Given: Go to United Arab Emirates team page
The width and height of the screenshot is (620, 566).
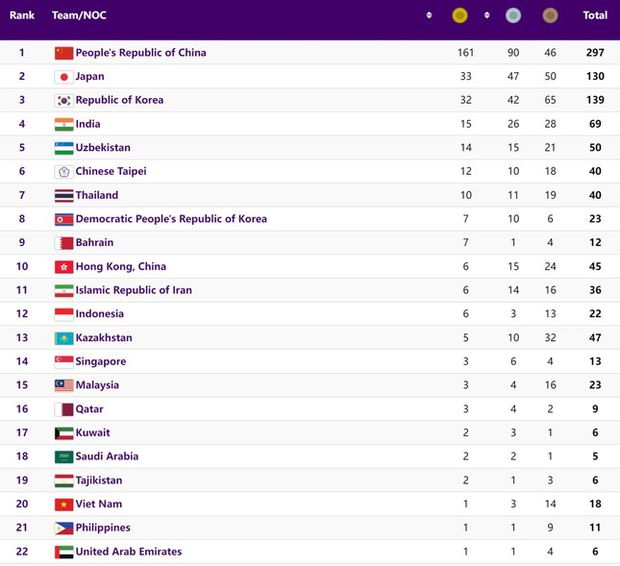Looking at the screenshot, I should click(128, 552).
